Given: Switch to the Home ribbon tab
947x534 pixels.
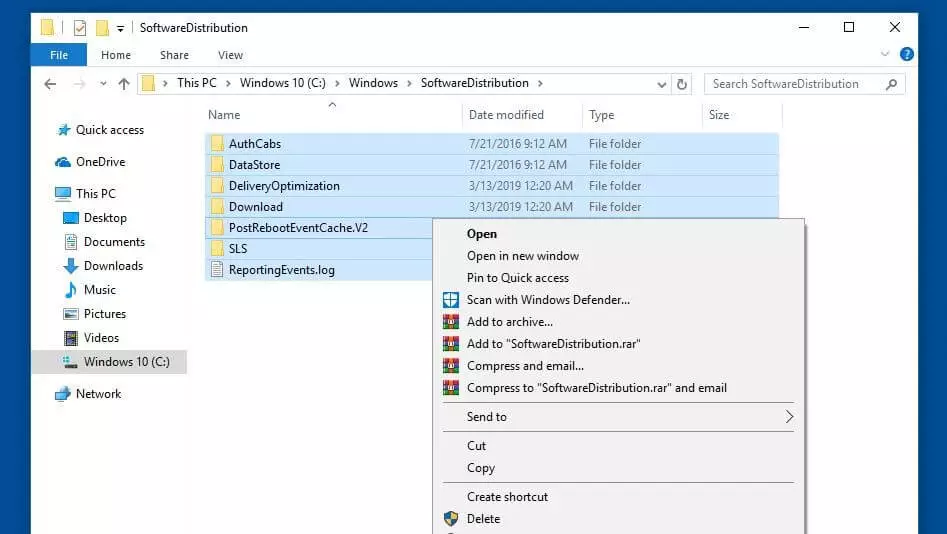Looking at the screenshot, I should click(116, 55).
